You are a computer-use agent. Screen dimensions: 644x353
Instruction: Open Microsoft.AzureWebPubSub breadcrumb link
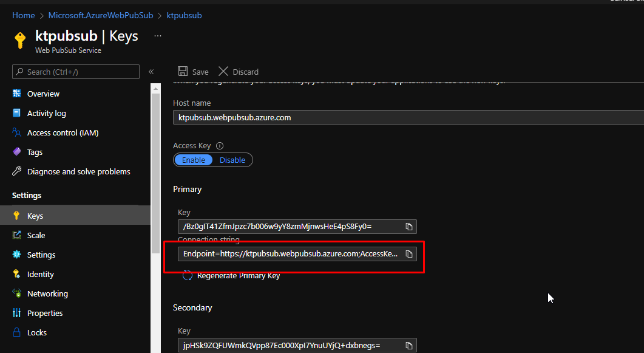[x=100, y=15]
